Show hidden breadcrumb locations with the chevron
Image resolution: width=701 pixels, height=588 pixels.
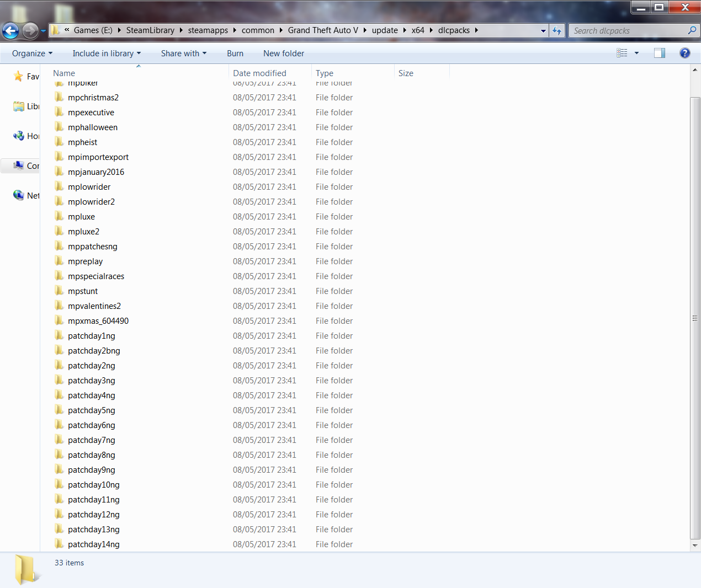point(67,30)
